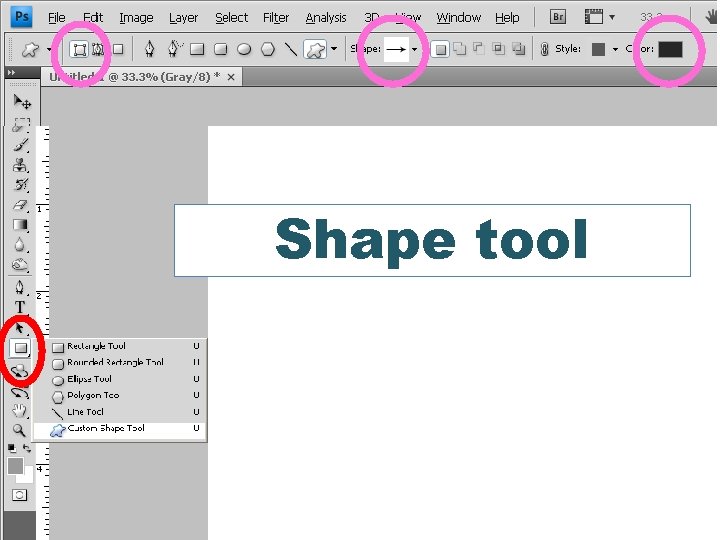Choose Line Tool from flyout
Screen dimensions: 720x540
click(x=121, y=412)
